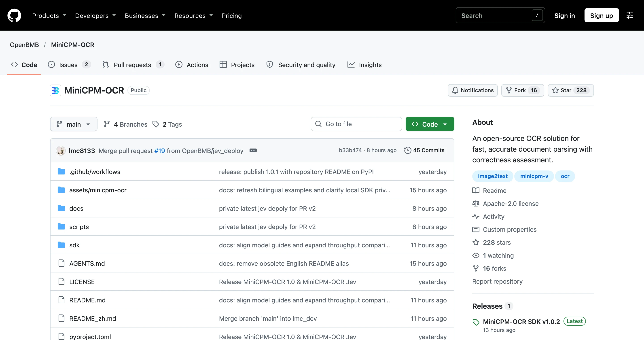Click the fork icon beside 16 forks

click(476, 268)
